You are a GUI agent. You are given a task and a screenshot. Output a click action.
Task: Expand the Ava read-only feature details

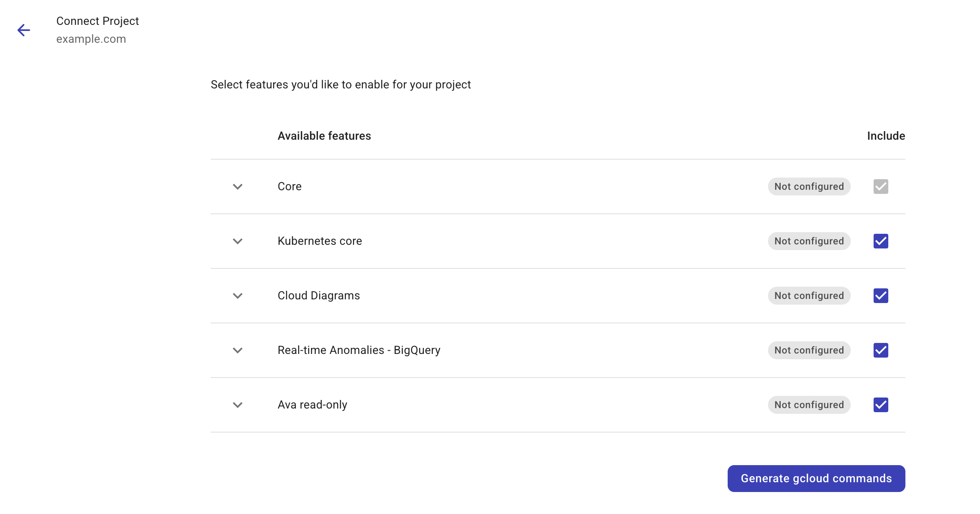pos(238,405)
